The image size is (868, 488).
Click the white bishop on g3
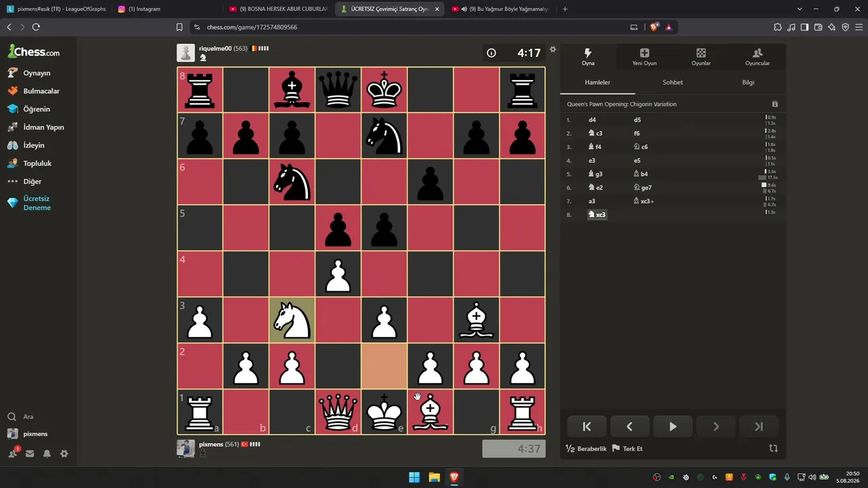click(x=477, y=320)
